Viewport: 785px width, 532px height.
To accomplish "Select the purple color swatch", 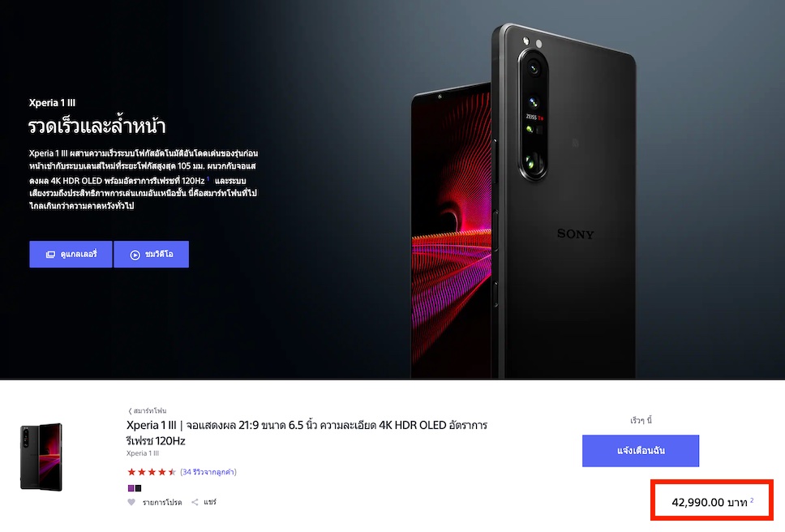I will [131, 488].
